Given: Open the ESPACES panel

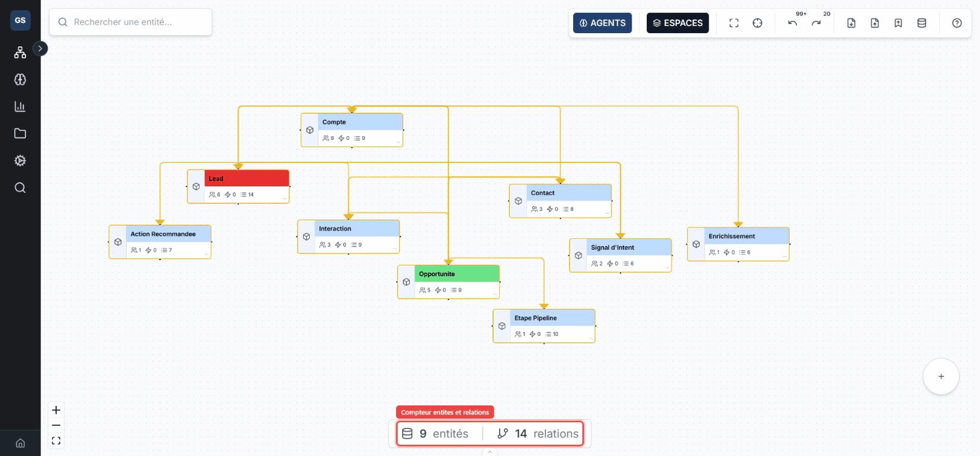Looking at the screenshot, I should pyautogui.click(x=677, y=23).
